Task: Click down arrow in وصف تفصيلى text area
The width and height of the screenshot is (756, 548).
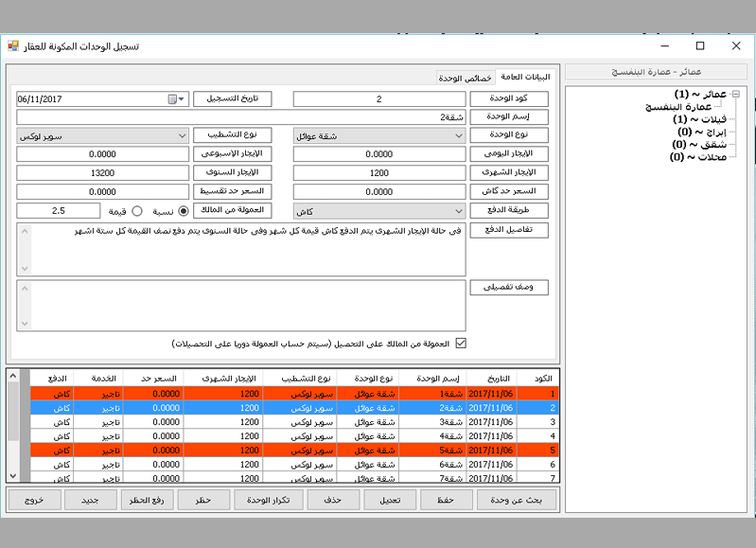Action: [x=25, y=323]
